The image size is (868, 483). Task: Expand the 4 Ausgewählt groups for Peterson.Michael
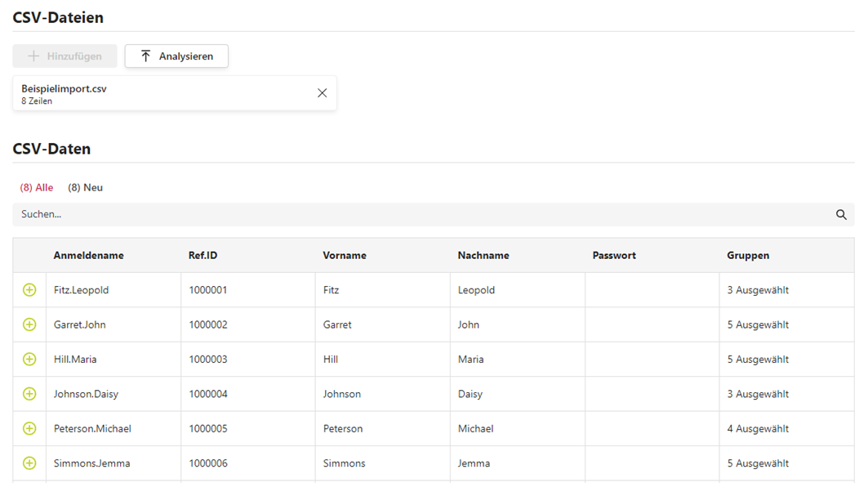(758, 428)
